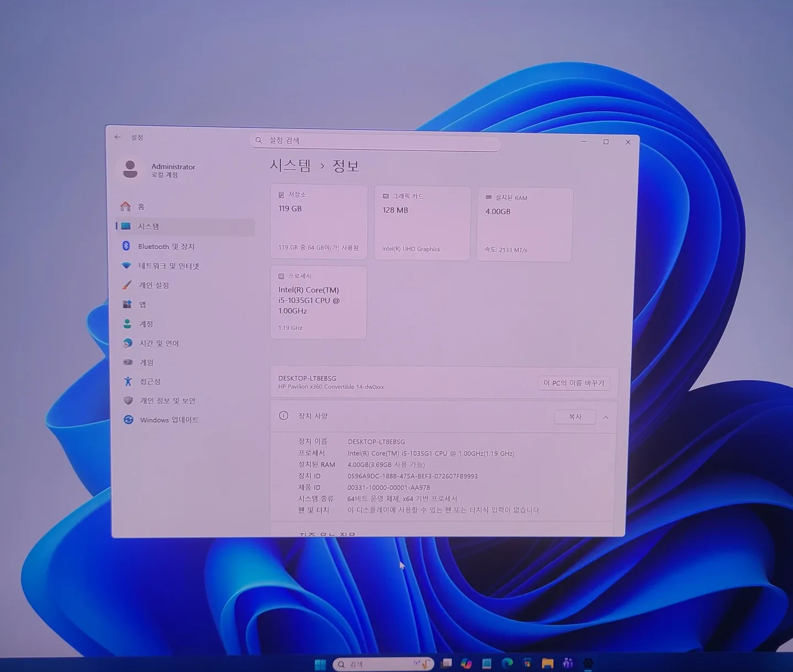Viewport: 793px width, 672px height.
Task: Select 계정 (Accounts) in the sidebar
Action: (146, 324)
